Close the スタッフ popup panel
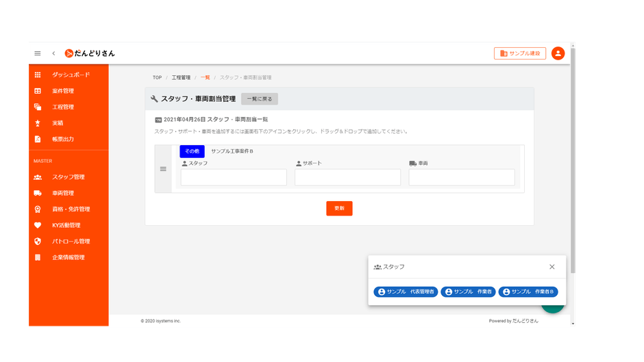Image resolution: width=644 pixels, height=362 pixels. (552, 267)
